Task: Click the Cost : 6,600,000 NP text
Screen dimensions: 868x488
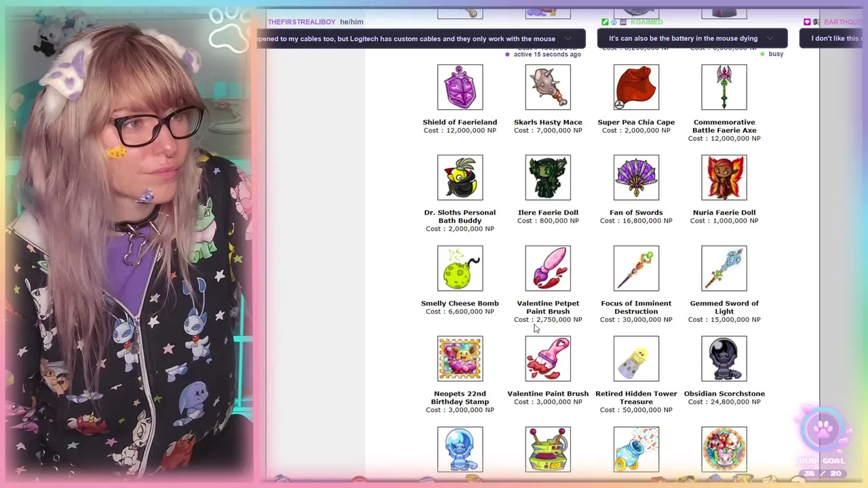Action: coord(460,311)
